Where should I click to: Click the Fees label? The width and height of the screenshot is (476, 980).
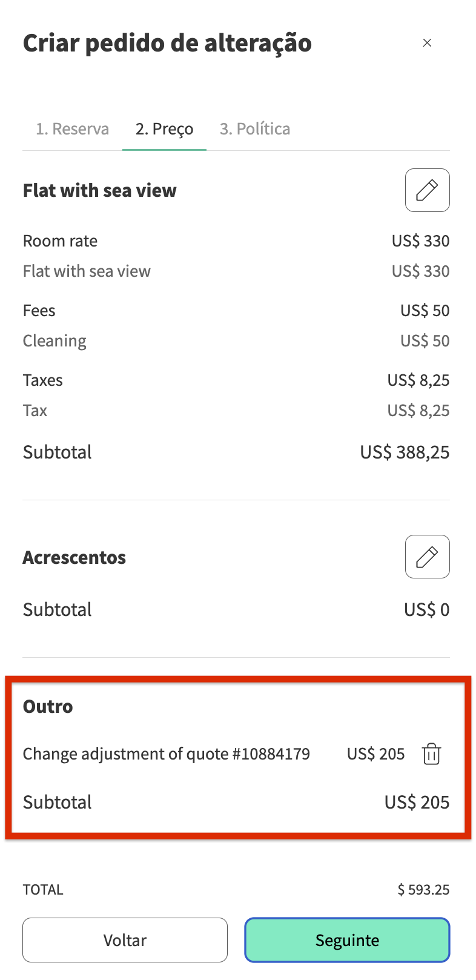pos(39,311)
